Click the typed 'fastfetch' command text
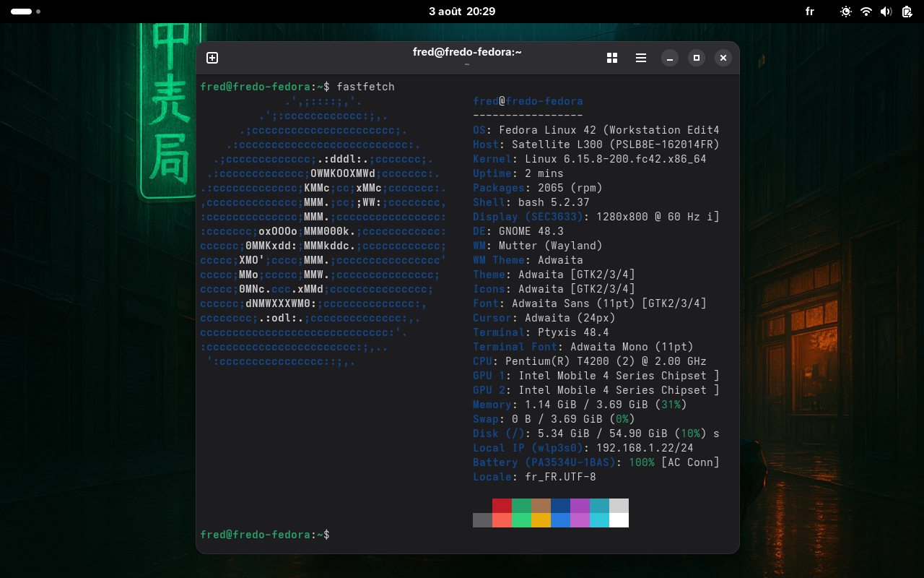The height and width of the screenshot is (578, 924). click(365, 87)
